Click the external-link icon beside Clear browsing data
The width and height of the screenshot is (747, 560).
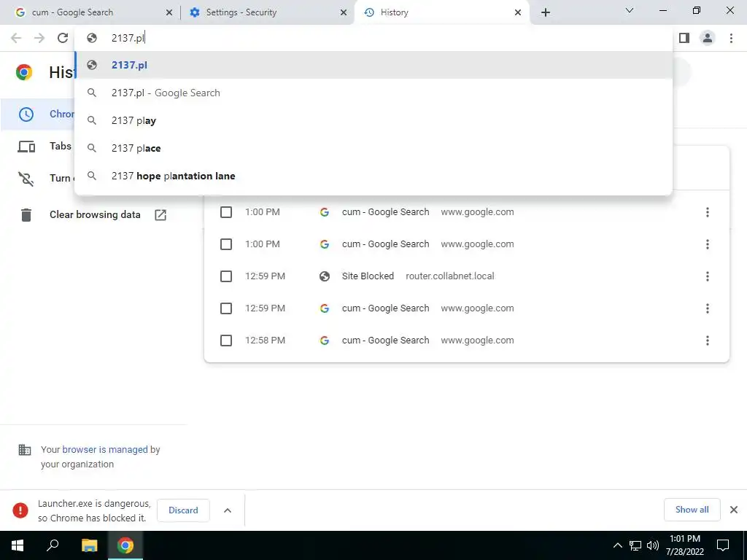pos(160,215)
